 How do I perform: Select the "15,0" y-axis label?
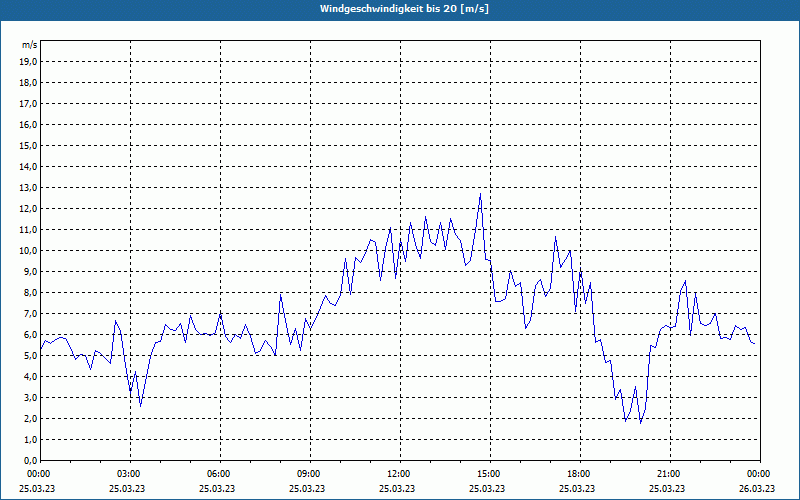29,145
